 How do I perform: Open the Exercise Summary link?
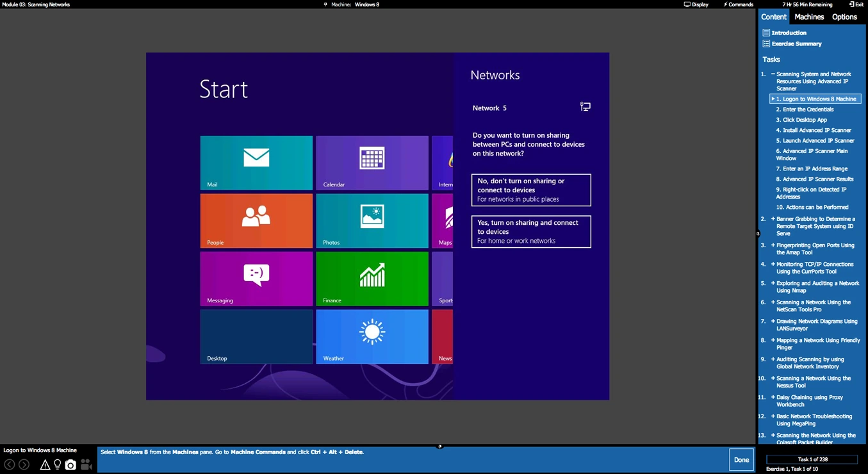pos(797,44)
